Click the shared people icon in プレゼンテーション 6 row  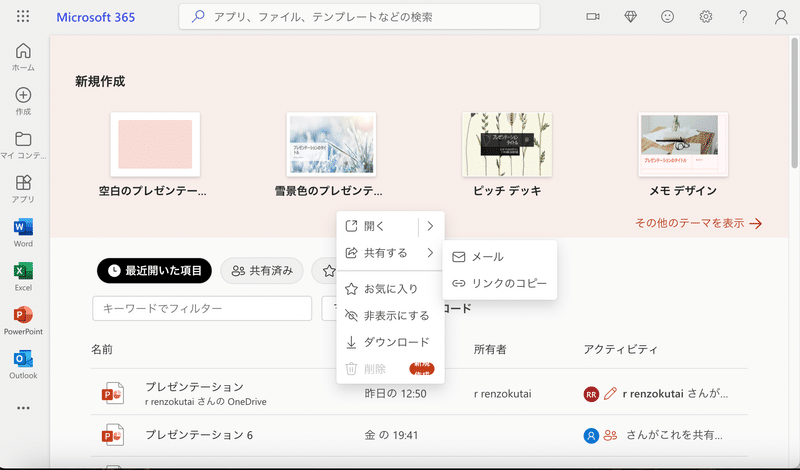610,435
